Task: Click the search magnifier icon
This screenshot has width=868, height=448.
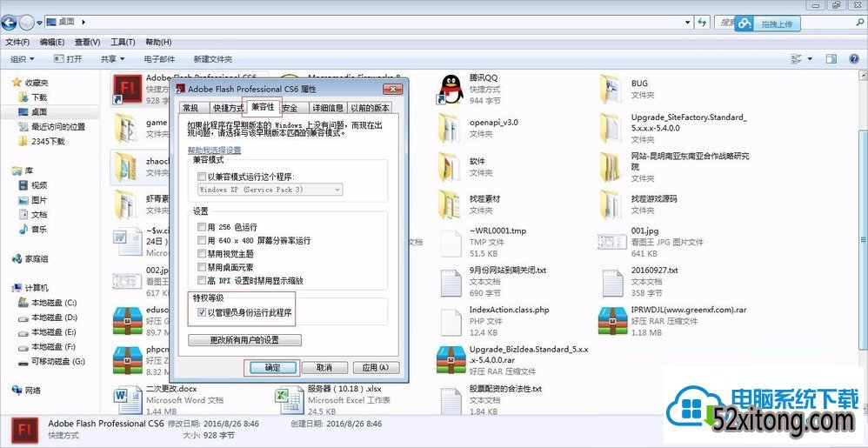Action: (x=859, y=23)
